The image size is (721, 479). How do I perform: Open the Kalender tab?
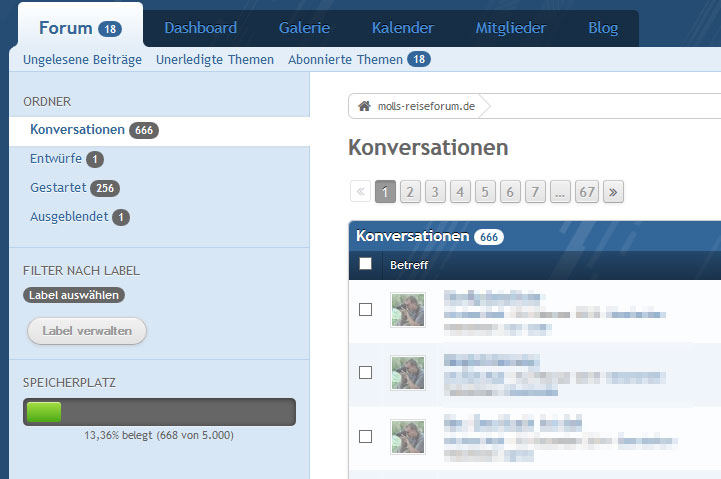[402, 28]
